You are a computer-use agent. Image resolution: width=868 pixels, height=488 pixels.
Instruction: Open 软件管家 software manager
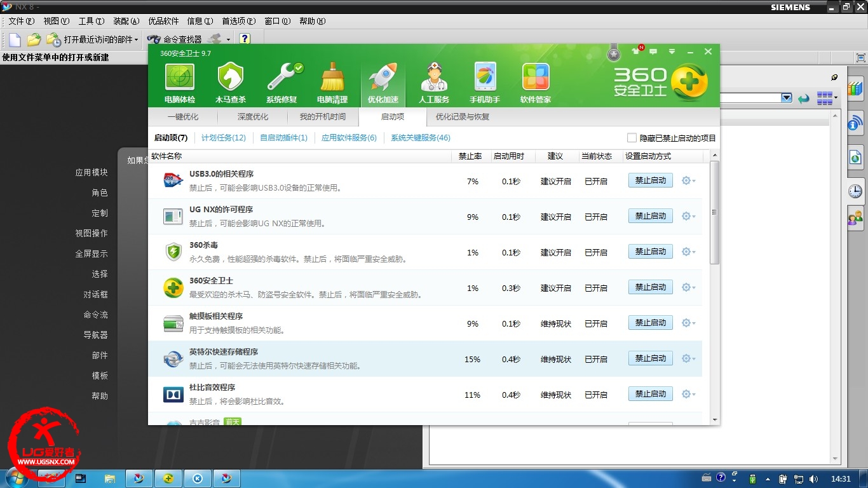click(x=536, y=83)
